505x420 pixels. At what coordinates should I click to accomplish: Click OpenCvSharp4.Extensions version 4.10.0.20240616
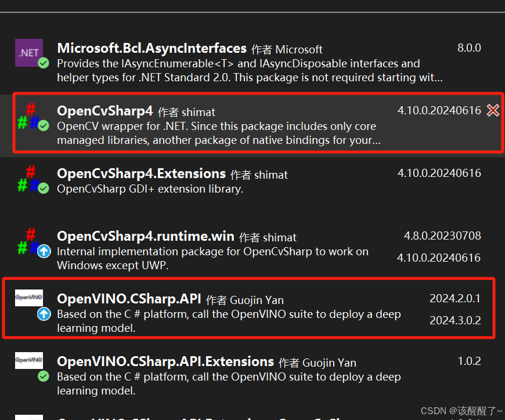[x=439, y=173]
